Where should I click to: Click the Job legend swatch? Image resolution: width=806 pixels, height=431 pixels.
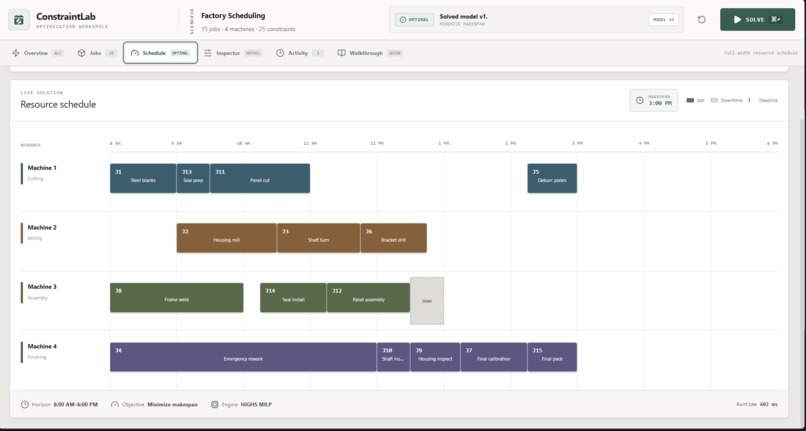(x=690, y=100)
